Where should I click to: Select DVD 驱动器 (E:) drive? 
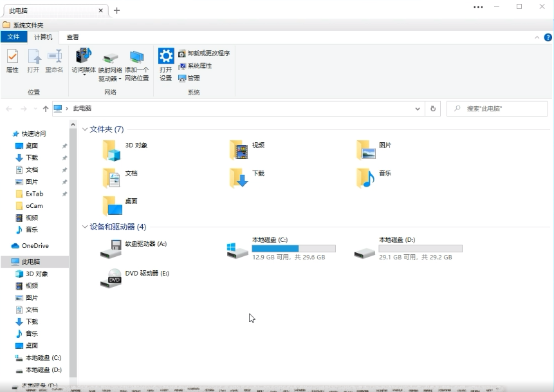pyautogui.click(x=134, y=278)
